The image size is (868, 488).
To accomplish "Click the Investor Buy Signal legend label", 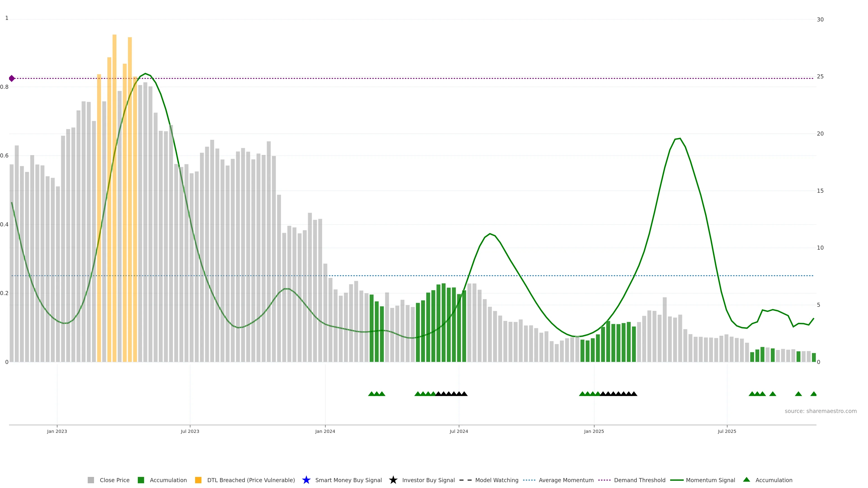I will [x=428, y=480].
